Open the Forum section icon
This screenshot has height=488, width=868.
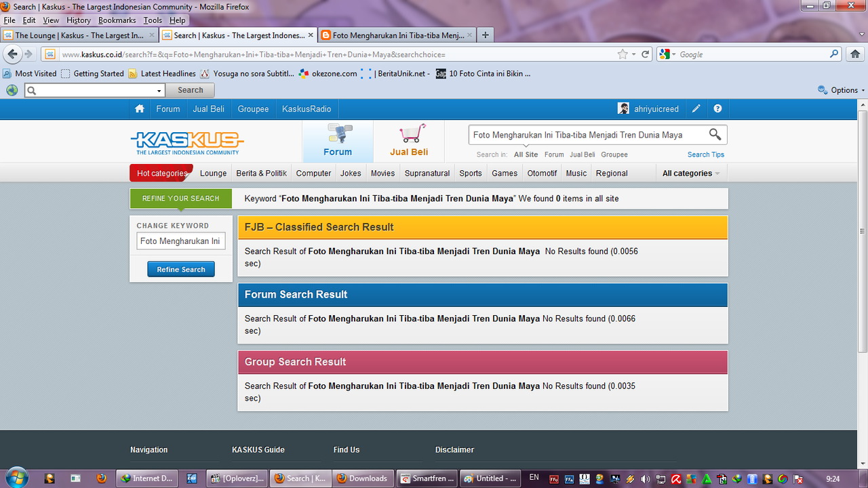point(338,134)
